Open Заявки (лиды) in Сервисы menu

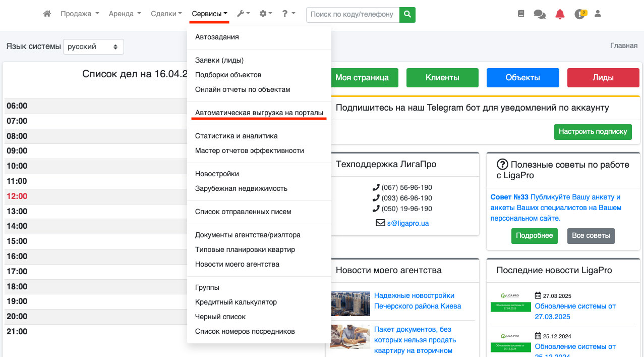219,60
